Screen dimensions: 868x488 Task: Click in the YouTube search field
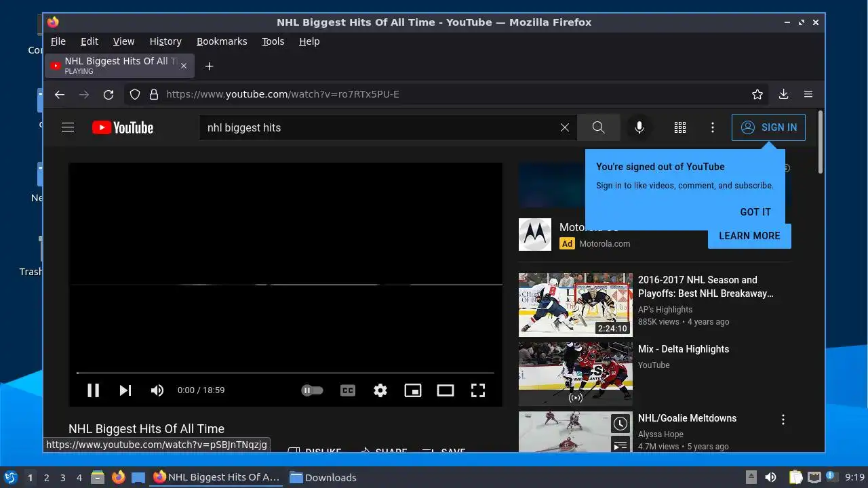(x=380, y=127)
